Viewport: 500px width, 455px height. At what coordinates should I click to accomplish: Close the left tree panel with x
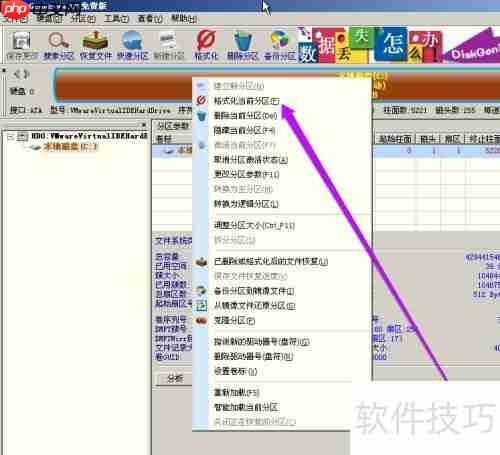[x=144, y=125]
